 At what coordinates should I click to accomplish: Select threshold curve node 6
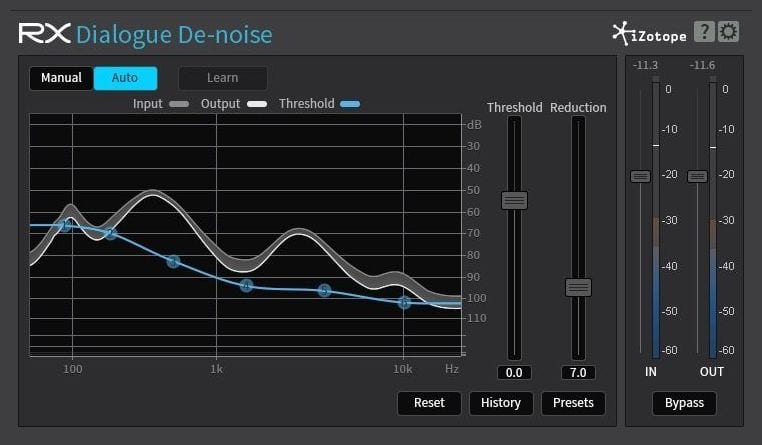coord(404,303)
